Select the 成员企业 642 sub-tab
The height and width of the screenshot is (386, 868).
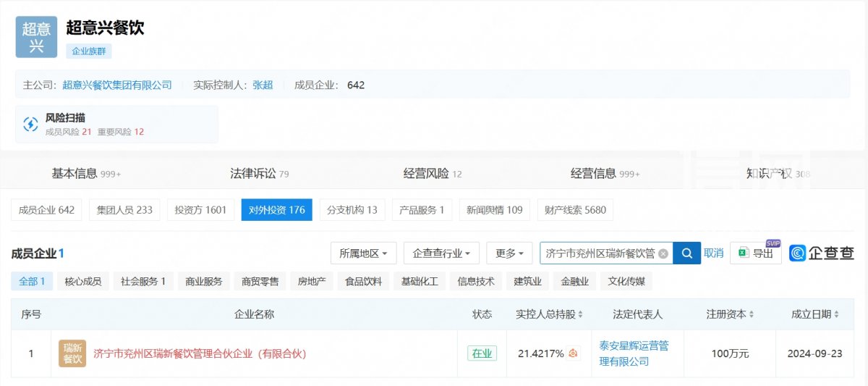(x=46, y=210)
